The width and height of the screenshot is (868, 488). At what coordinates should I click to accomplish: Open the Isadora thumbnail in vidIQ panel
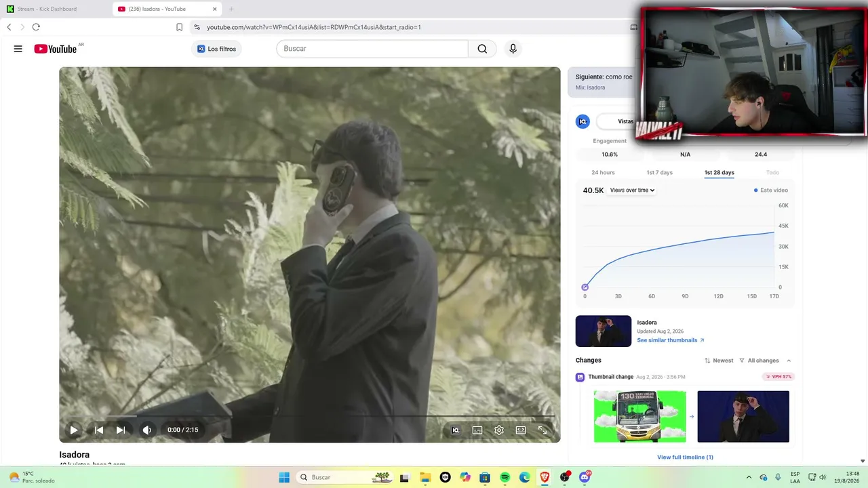point(604,331)
